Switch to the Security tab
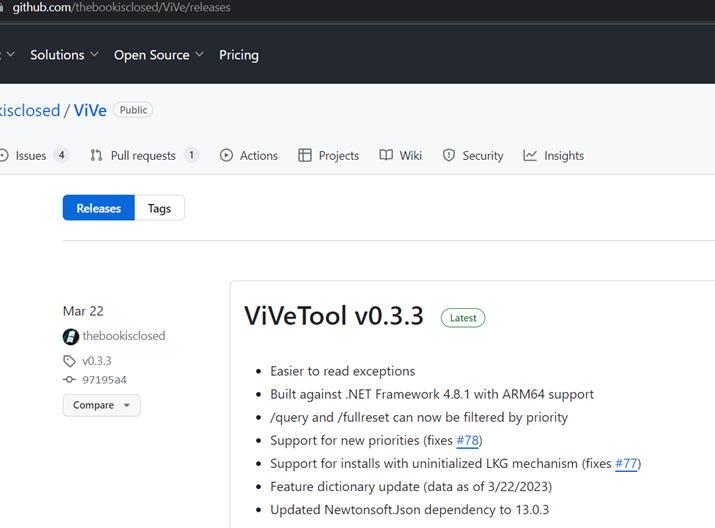This screenshot has width=715, height=528. point(473,155)
